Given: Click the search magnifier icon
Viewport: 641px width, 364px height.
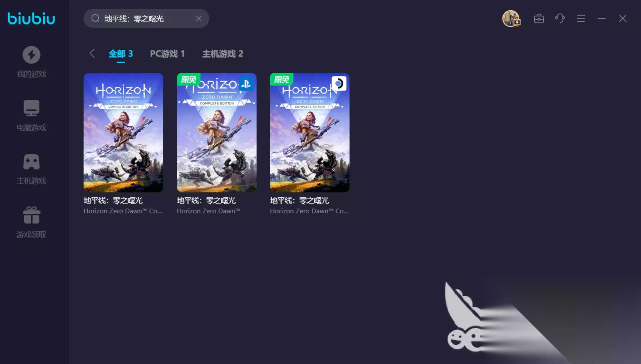Looking at the screenshot, I should tap(95, 18).
